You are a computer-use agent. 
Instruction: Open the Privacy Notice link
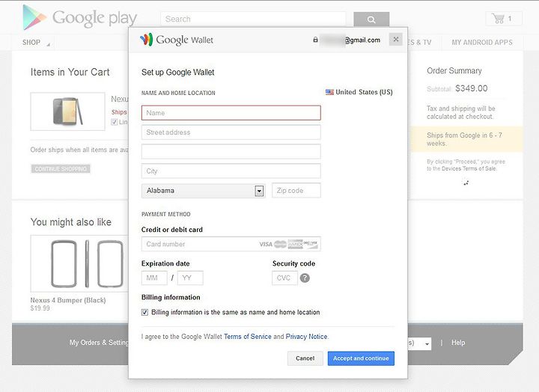(307, 337)
